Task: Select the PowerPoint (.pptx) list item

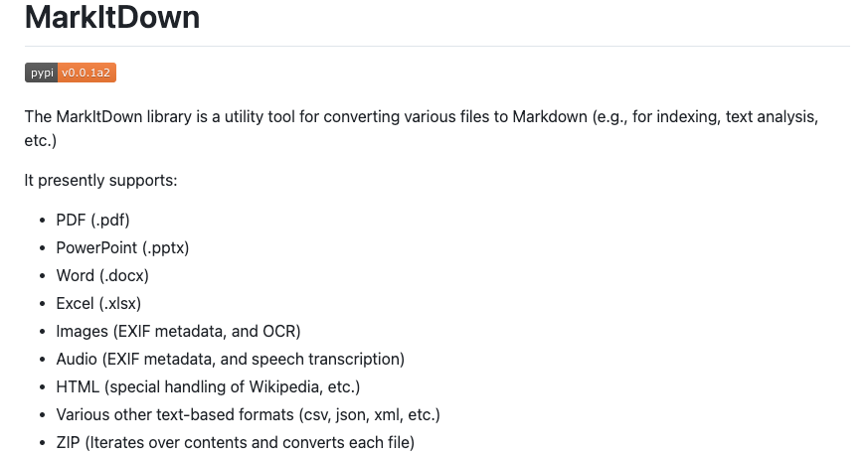Action: 122,247
